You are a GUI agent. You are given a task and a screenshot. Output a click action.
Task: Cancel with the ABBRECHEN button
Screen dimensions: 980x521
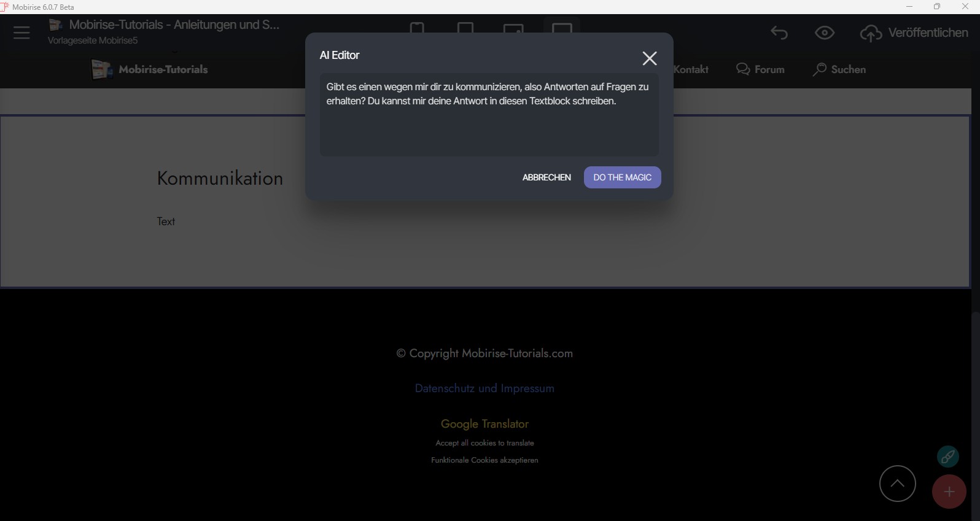[546, 177]
